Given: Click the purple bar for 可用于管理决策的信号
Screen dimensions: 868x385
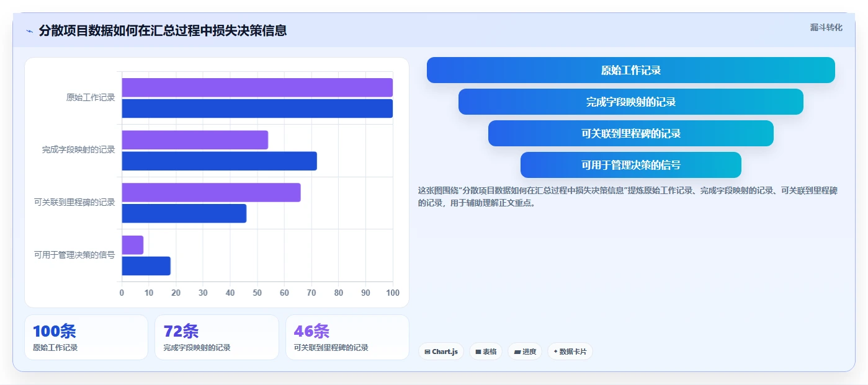Looking at the screenshot, I should (x=132, y=245).
